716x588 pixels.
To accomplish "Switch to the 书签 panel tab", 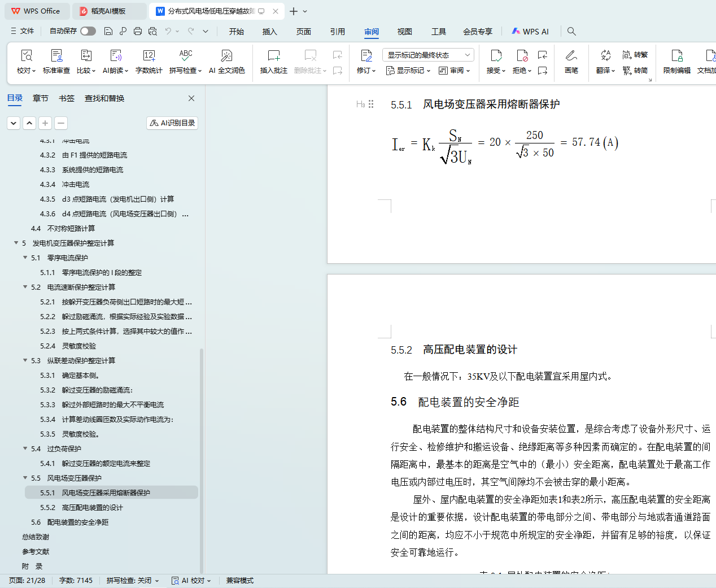I will click(x=67, y=98).
